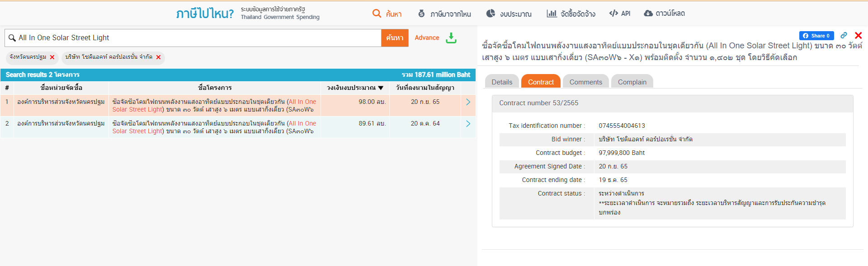
Task: Click the green download results icon
Action: [x=451, y=38]
